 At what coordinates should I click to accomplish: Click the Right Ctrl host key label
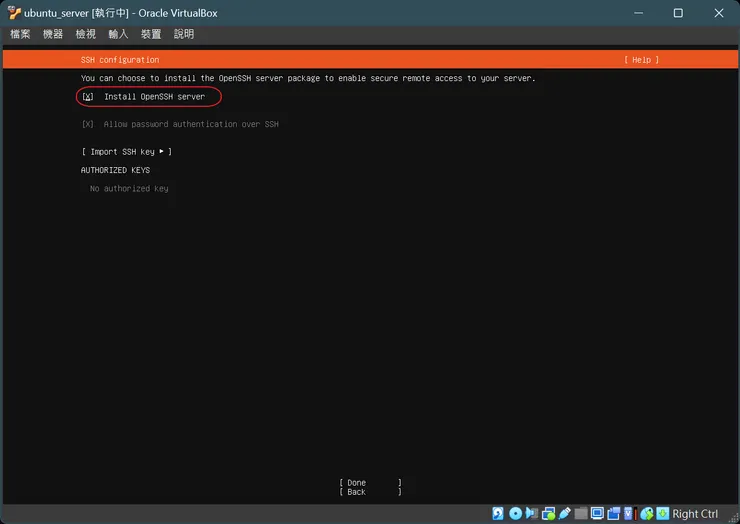click(695, 514)
